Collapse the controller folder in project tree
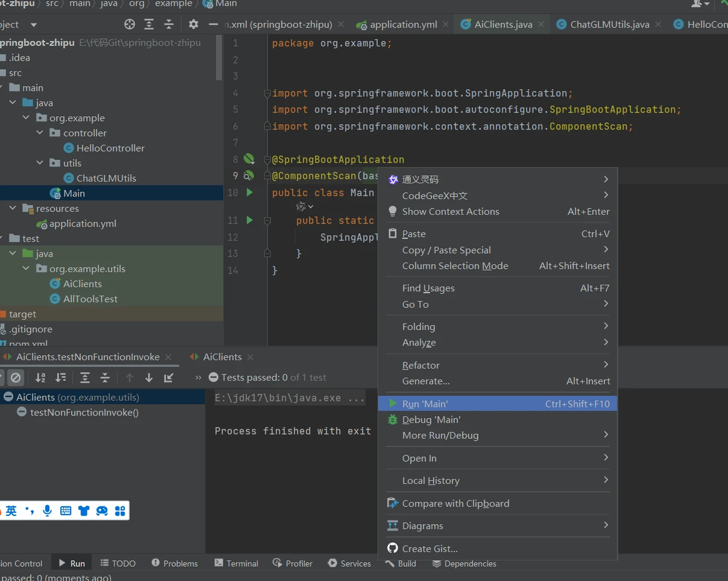Image resolution: width=728 pixels, height=581 pixels. click(x=40, y=133)
